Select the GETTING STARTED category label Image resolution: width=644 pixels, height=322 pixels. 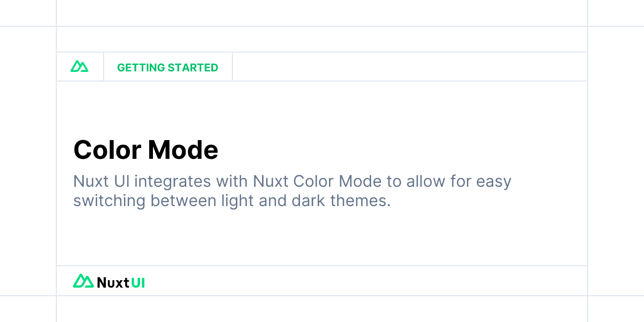point(167,68)
